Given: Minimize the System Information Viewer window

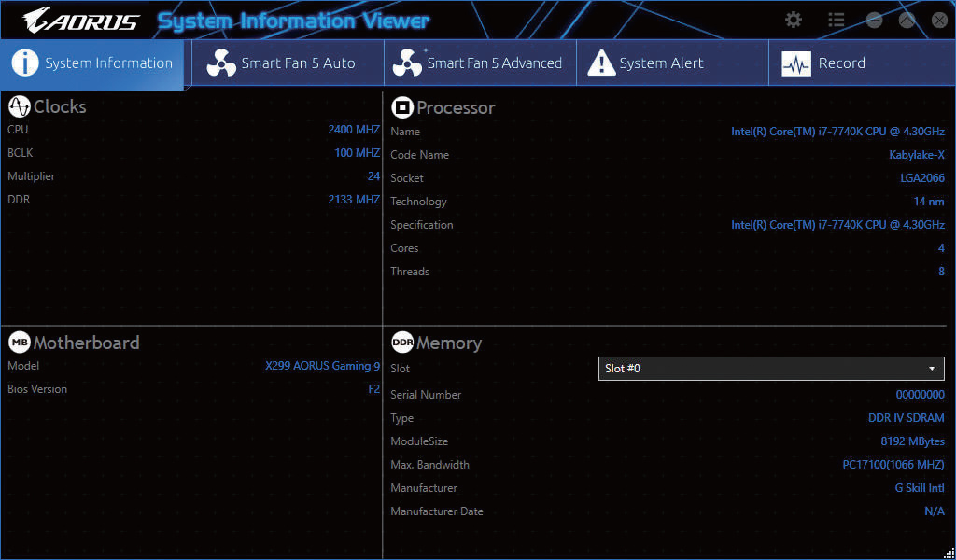Looking at the screenshot, I should point(874,20).
